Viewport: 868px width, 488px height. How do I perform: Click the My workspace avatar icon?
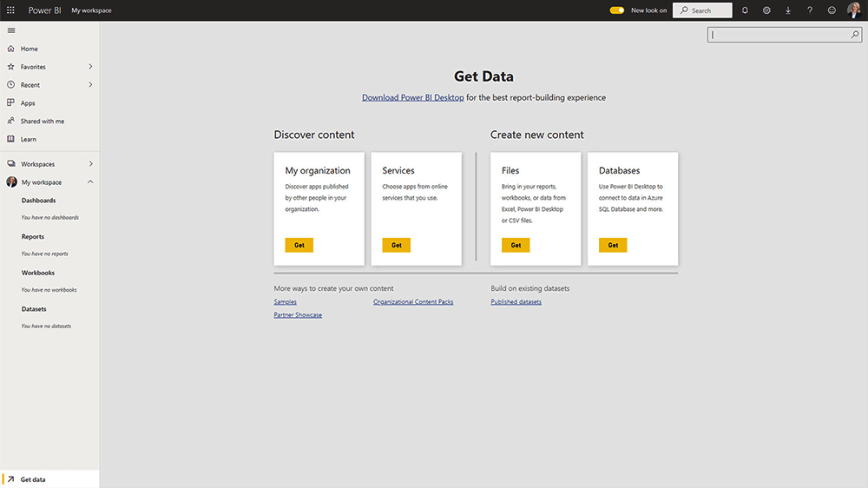point(11,181)
